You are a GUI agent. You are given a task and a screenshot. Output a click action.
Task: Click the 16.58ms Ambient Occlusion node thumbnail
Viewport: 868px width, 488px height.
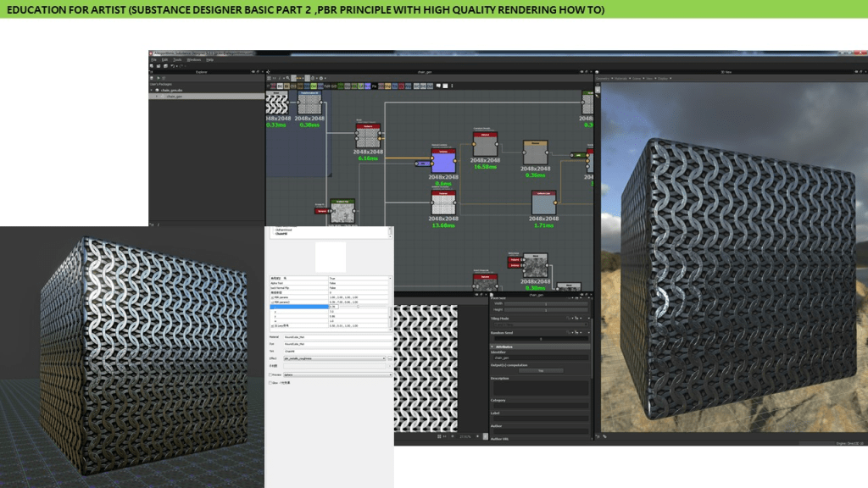click(x=485, y=144)
